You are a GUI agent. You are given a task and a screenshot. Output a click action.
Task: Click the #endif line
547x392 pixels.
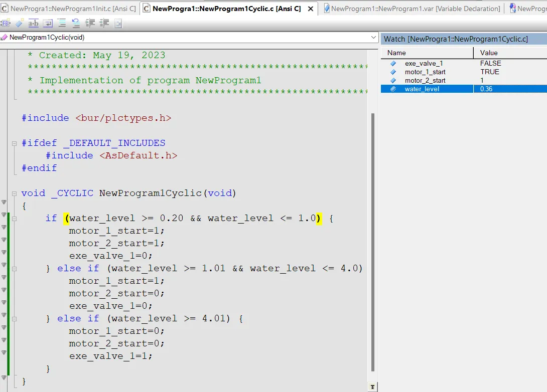pyautogui.click(x=39, y=168)
